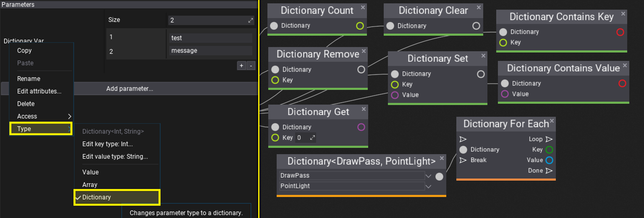The height and width of the screenshot is (218, 644).
Task: Edit the 'test' value field
Action: [211, 38]
